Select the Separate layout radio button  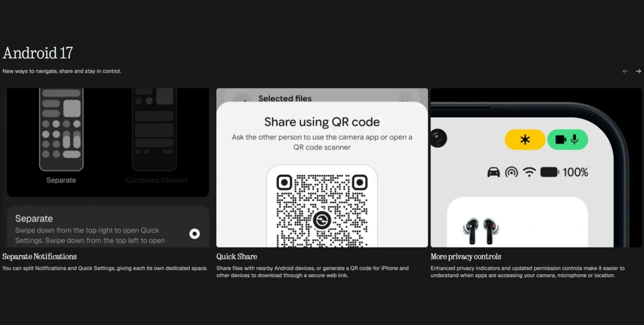[195, 234]
